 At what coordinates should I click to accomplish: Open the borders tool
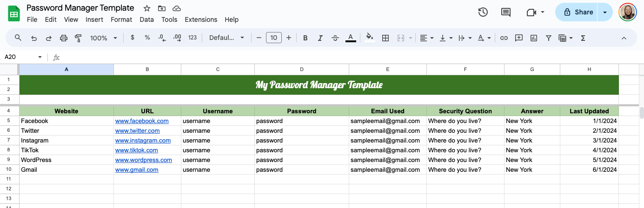385,38
